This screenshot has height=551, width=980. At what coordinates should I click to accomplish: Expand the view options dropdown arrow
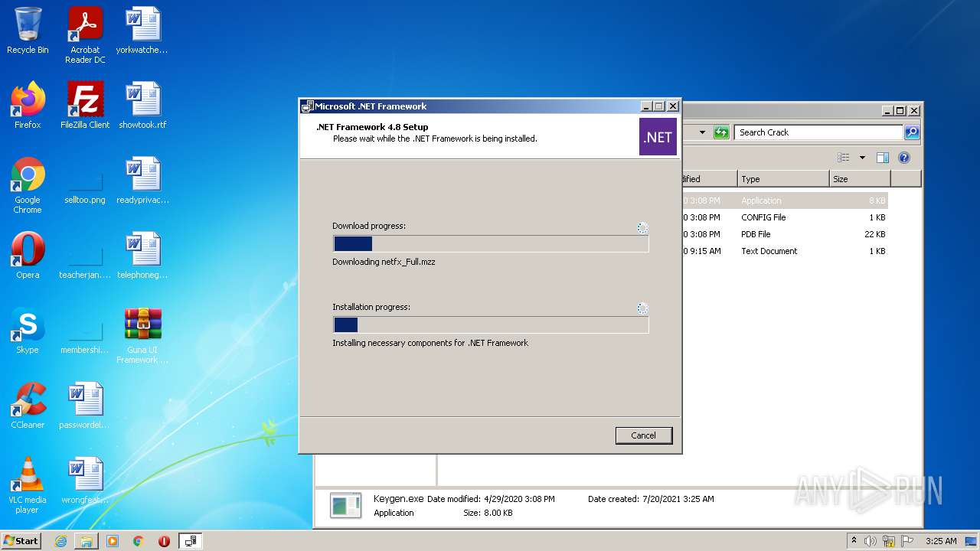pos(862,158)
